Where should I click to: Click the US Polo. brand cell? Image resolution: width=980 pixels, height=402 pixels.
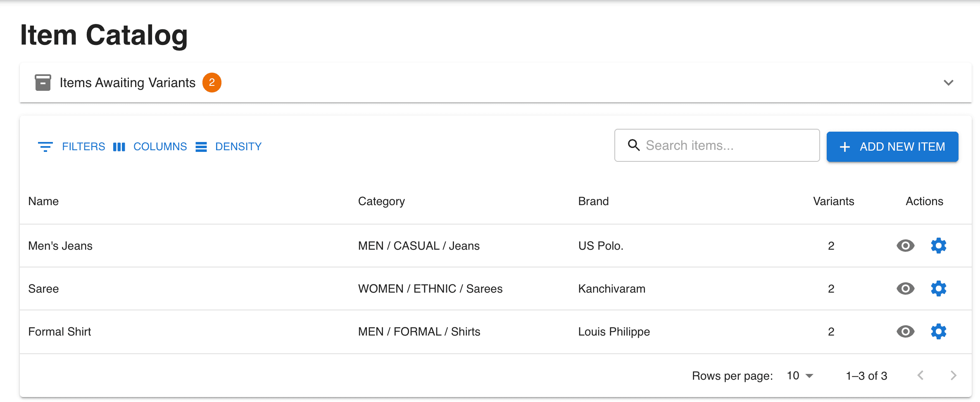click(600, 246)
